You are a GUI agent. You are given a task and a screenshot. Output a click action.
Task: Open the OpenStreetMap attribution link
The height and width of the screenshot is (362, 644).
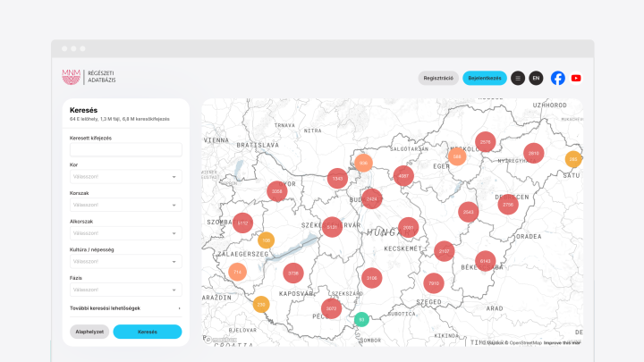525,342
